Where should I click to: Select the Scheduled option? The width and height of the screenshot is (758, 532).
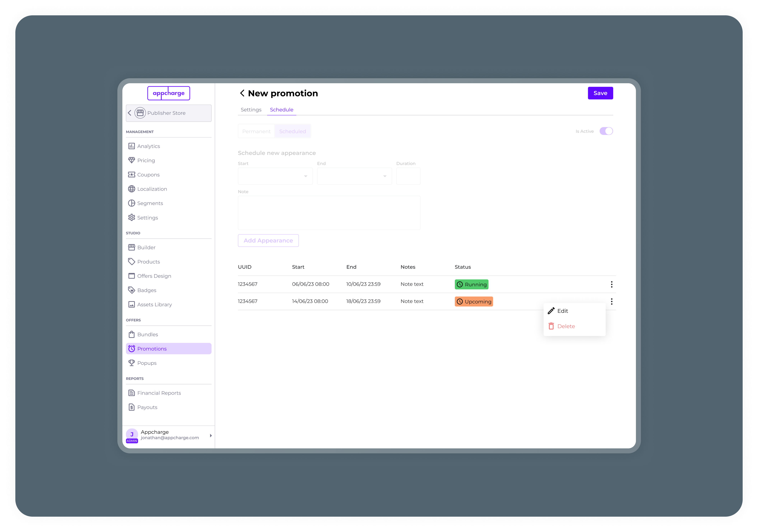[292, 131]
